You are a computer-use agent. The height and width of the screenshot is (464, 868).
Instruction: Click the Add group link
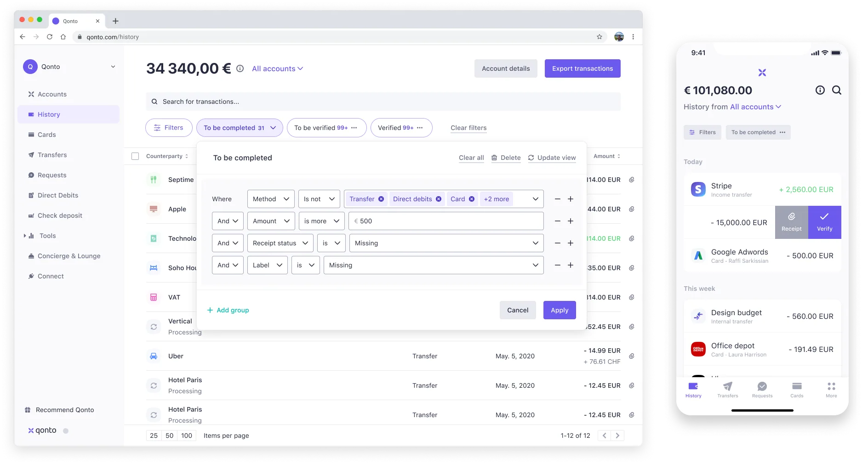tap(228, 310)
